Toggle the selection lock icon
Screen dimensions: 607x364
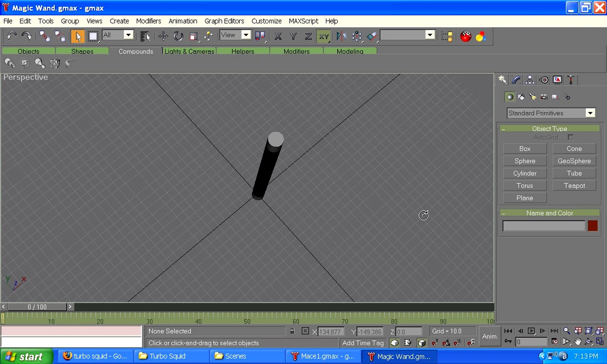[292, 331]
